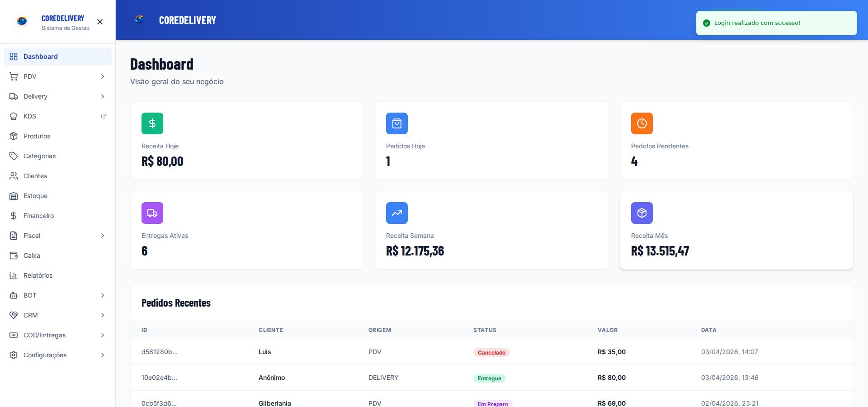The image size is (868, 407).
Task: Select the Dashboard icon in the sidebar
Action: tap(13, 57)
